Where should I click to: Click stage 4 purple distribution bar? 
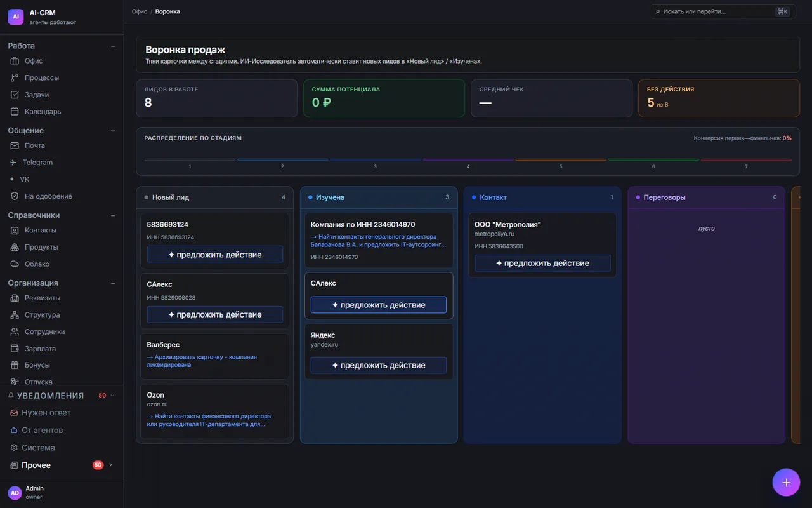tap(468, 159)
